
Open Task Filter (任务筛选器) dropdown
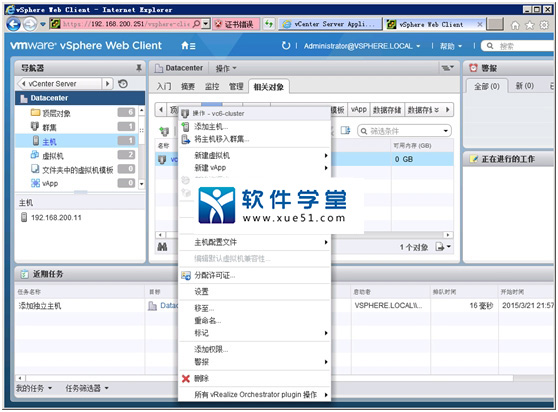[87, 388]
